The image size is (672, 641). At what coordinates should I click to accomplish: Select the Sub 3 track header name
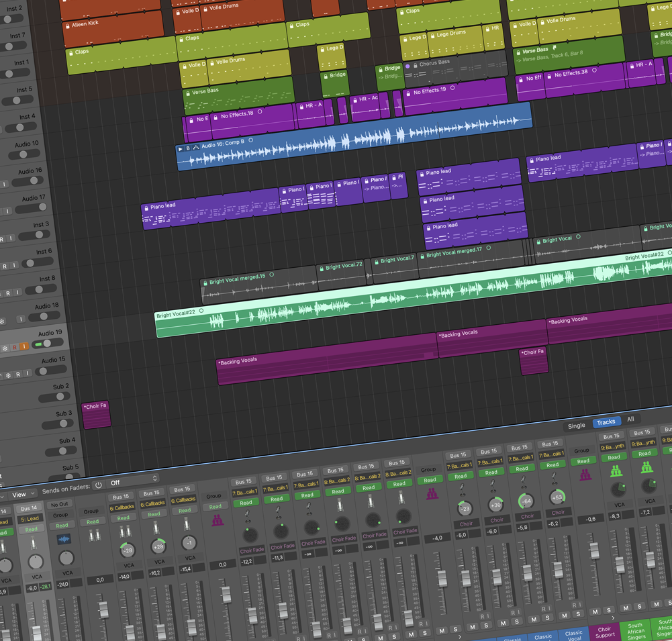[x=64, y=413]
